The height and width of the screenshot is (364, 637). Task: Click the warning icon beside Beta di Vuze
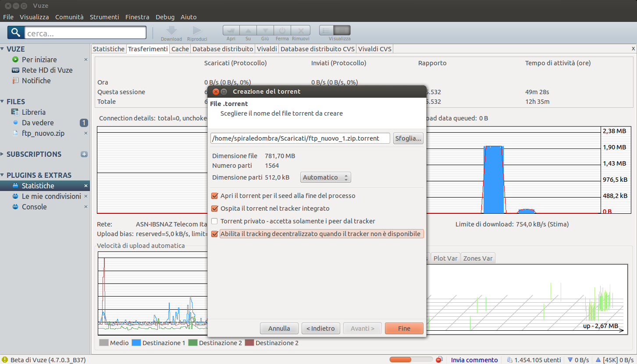click(5, 360)
